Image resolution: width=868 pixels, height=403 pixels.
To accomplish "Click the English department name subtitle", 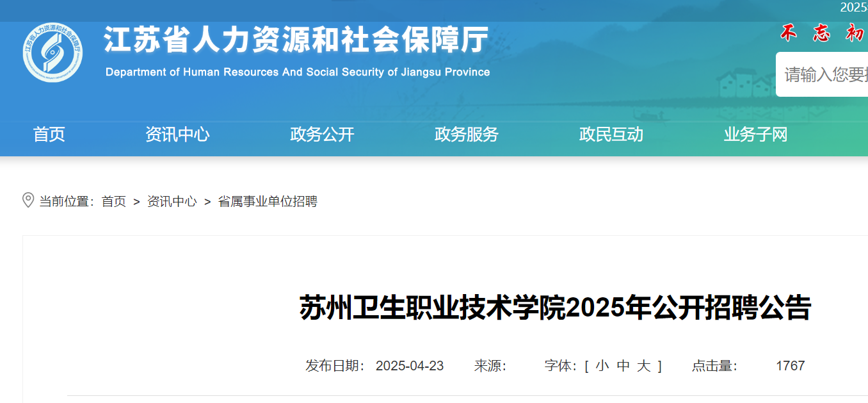I will pos(298,72).
